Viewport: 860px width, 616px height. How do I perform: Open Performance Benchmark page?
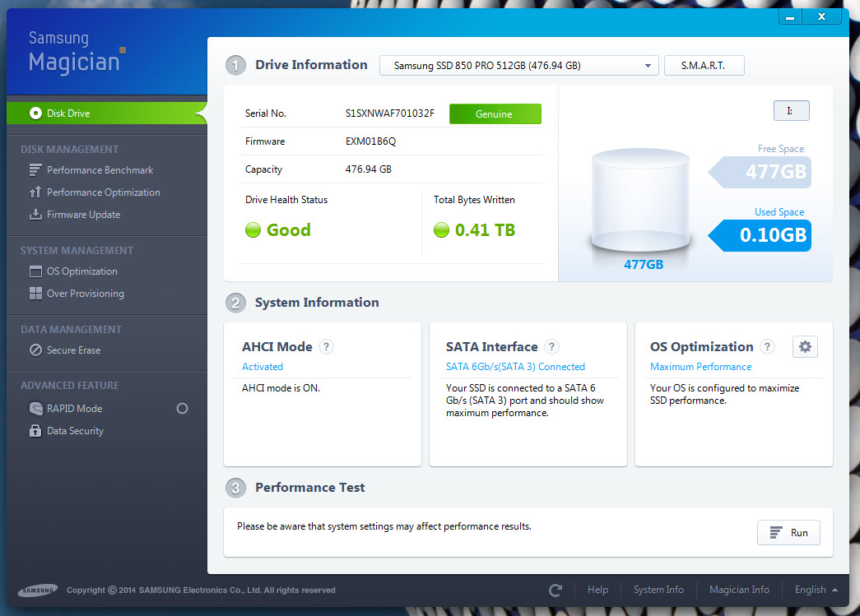pos(100,170)
